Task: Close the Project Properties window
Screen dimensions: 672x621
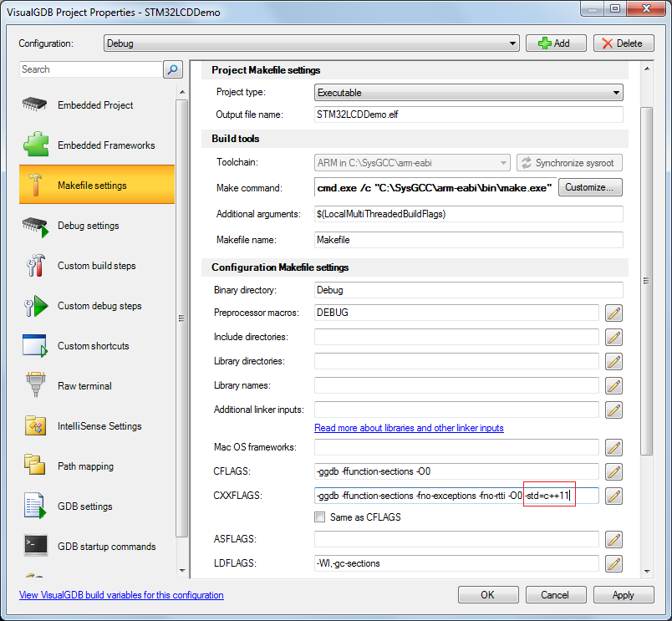Action: click(646, 8)
